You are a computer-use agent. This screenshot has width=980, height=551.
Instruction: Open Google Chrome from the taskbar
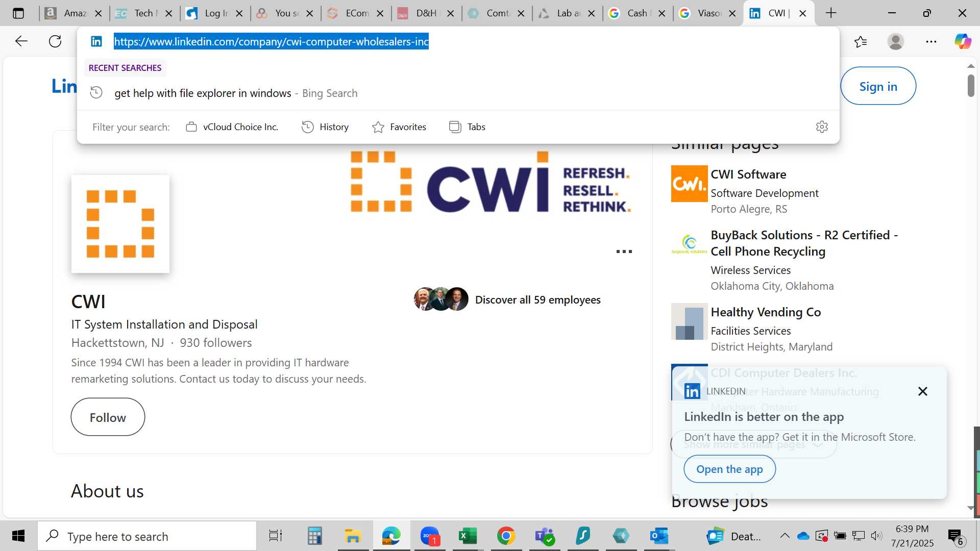tap(506, 536)
